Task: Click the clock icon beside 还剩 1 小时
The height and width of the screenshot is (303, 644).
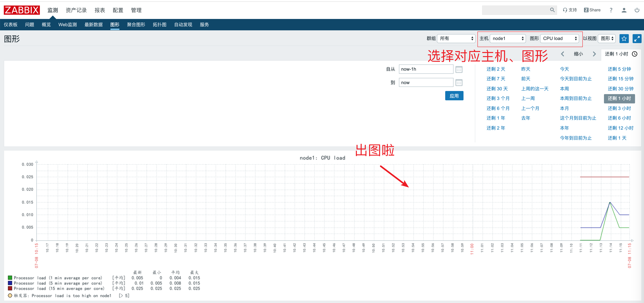Action: (635, 54)
